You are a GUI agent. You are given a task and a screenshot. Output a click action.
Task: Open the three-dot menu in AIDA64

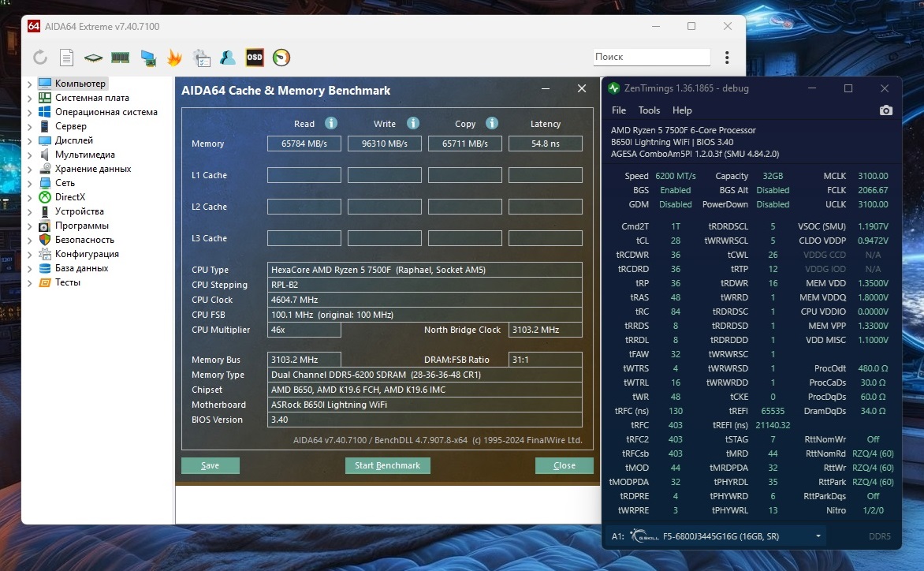[x=727, y=57]
